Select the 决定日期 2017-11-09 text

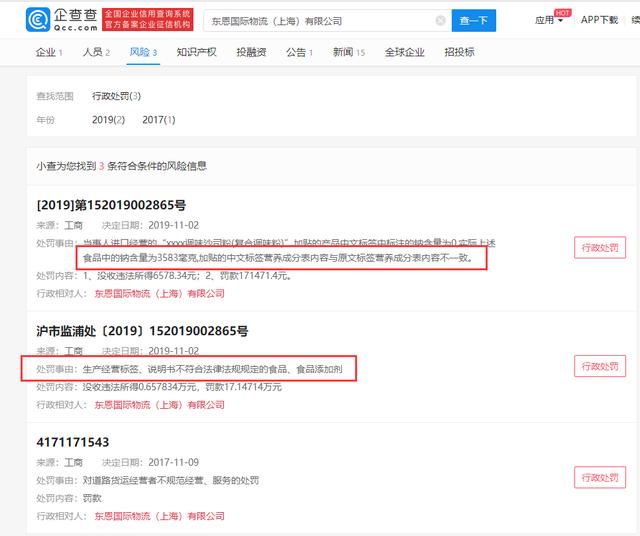point(150,463)
